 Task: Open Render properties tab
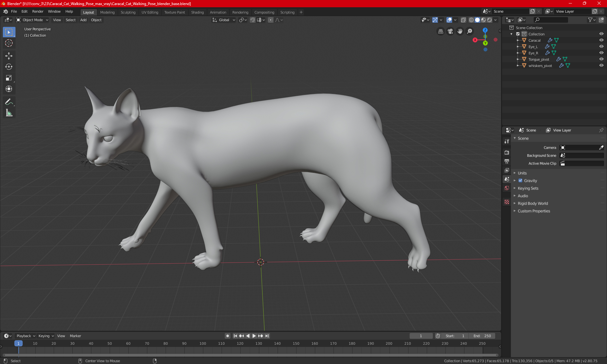(x=507, y=153)
